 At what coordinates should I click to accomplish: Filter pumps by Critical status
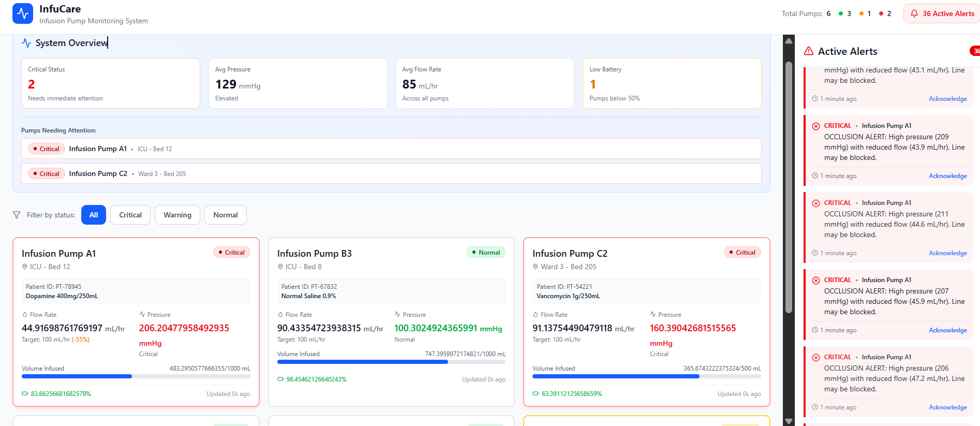[130, 215]
